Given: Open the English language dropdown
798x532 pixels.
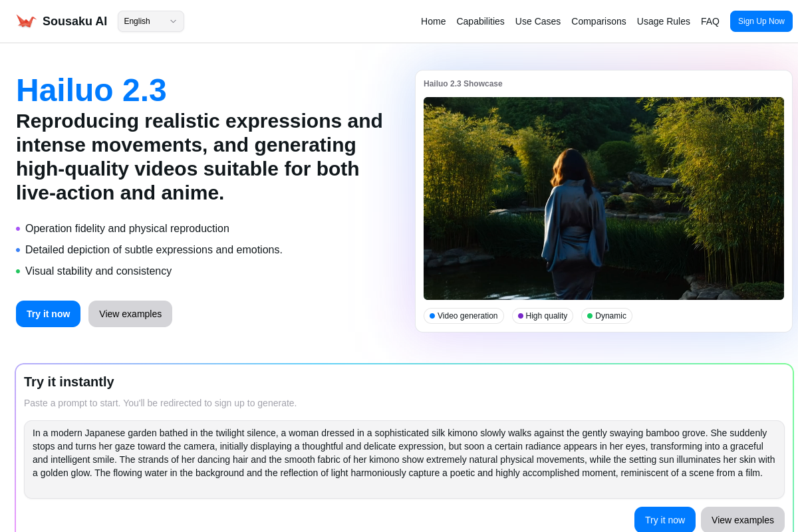Looking at the screenshot, I should (x=150, y=21).
